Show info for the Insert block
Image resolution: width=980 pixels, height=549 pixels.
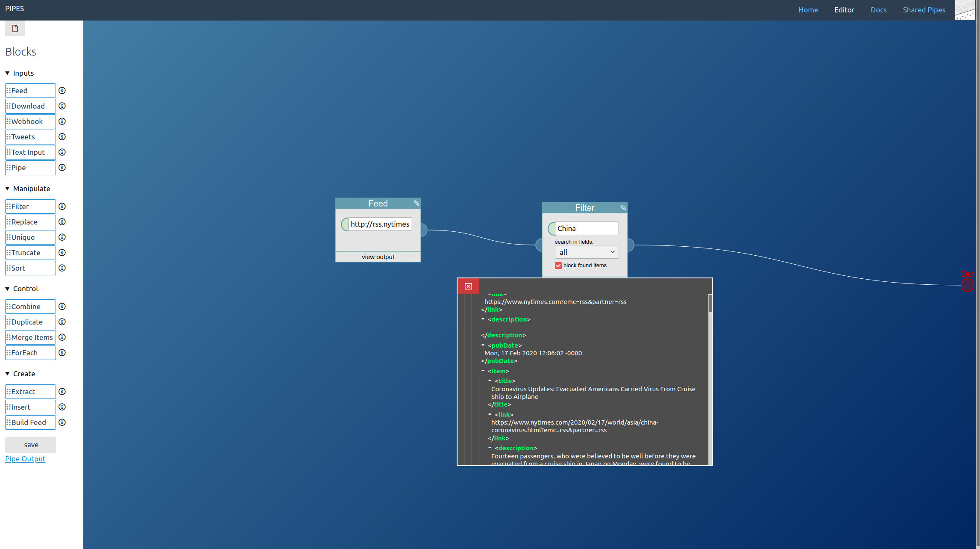62,407
